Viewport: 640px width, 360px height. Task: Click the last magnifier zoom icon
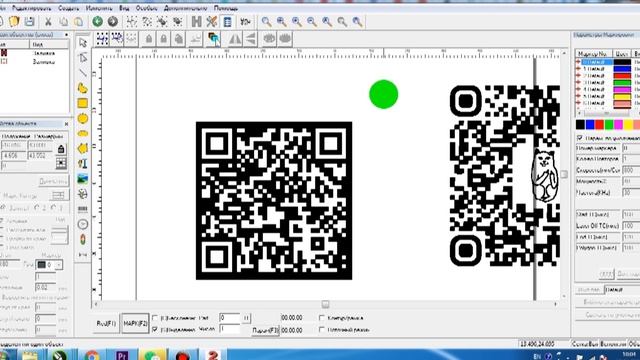tap(357, 22)
